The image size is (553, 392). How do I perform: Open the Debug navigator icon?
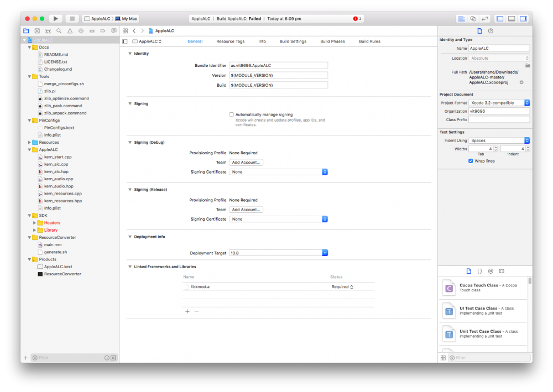pos(92,31)
